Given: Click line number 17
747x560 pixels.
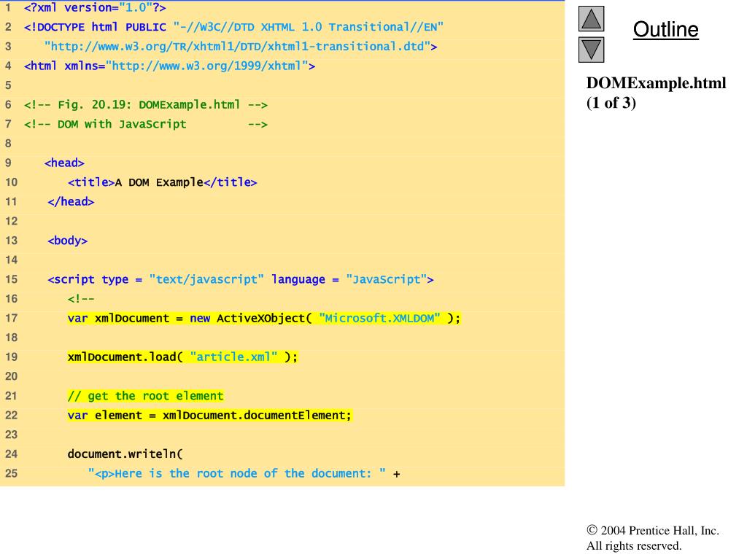Looking at the screenshot, I should coord(11,318).
